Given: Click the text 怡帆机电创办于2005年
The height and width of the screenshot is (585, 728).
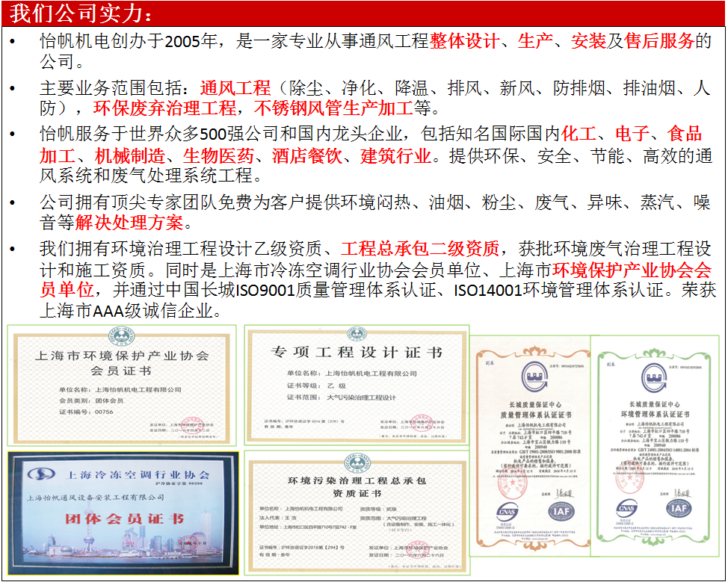Looking at the screenshot, I should coord(129,41).
